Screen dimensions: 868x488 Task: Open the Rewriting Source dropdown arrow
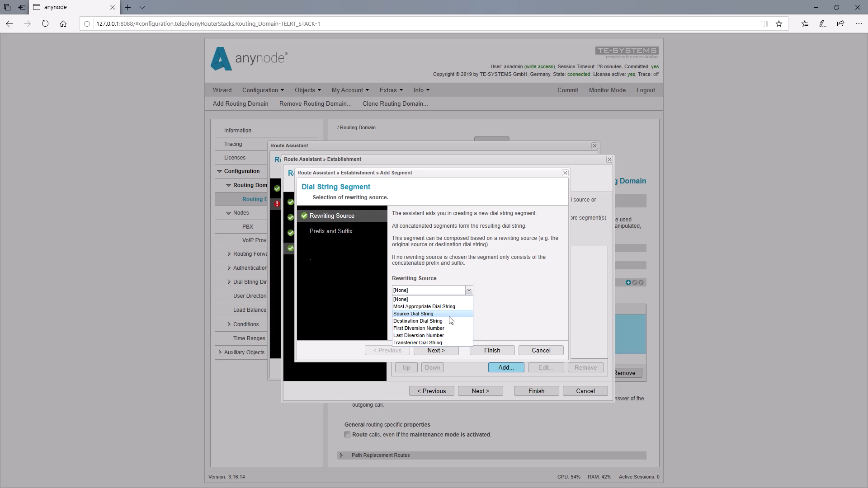tap(469, 290)
